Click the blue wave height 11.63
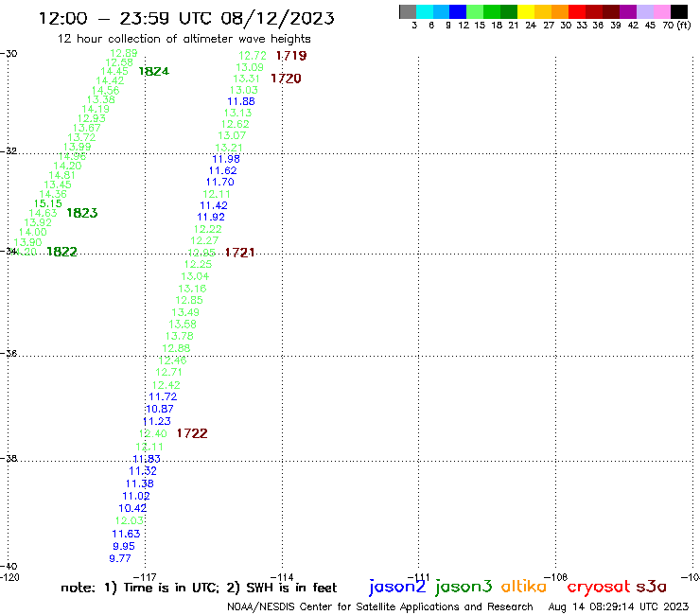700x615 pixels. 126,534
